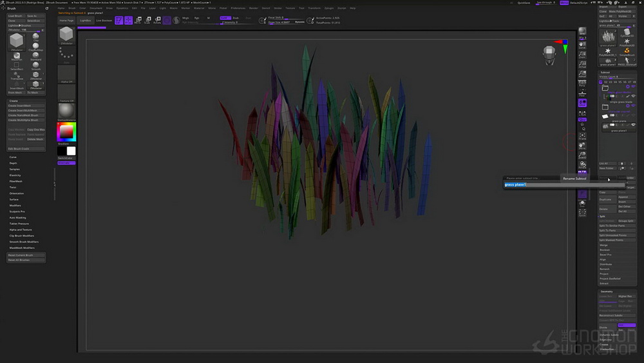The height and width of the screenshot is (363, 644).
Task: Click the camera head orientation widget
Action: point(549,55)
